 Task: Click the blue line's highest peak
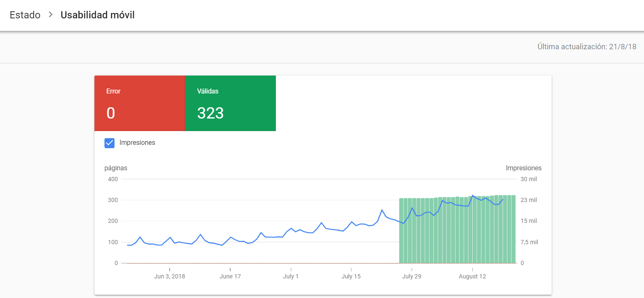click(473, 195)
